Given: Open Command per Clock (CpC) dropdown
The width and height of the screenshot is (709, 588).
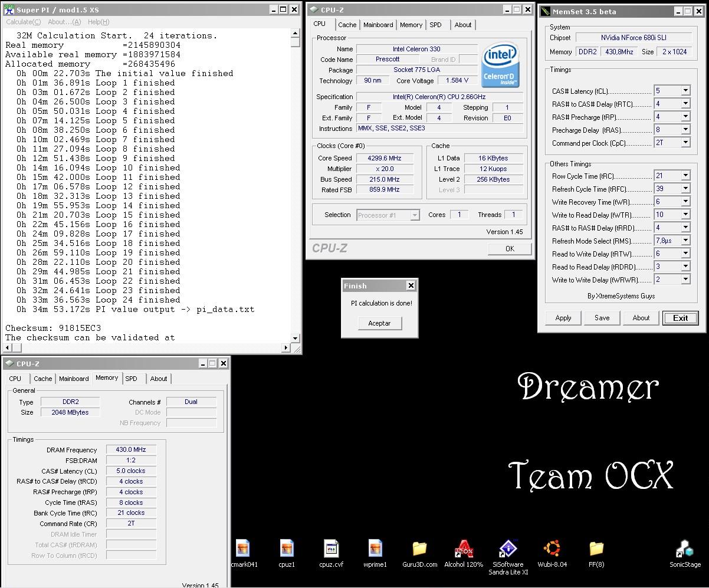Looking at the screenshot, I should point(685,143).
